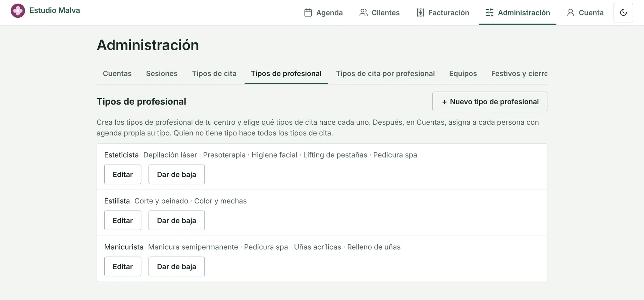
Task: Click the Estudio Malva brand name
Action: click(55, 10)
